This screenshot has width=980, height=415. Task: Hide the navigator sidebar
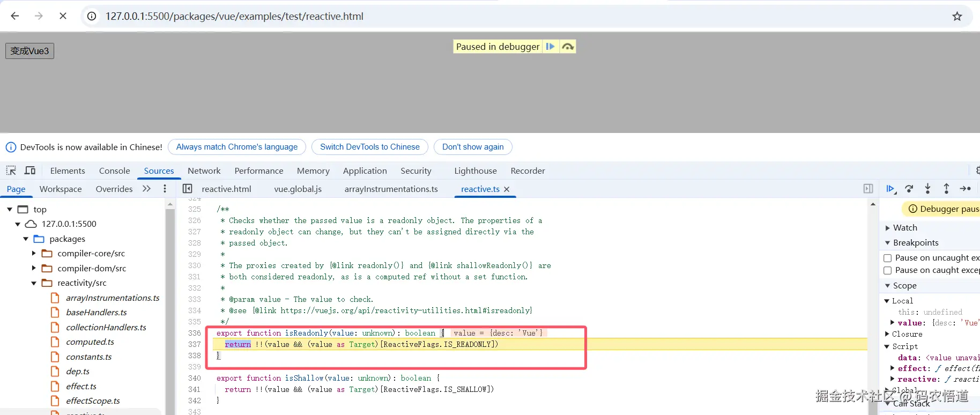tap(187, 189)
